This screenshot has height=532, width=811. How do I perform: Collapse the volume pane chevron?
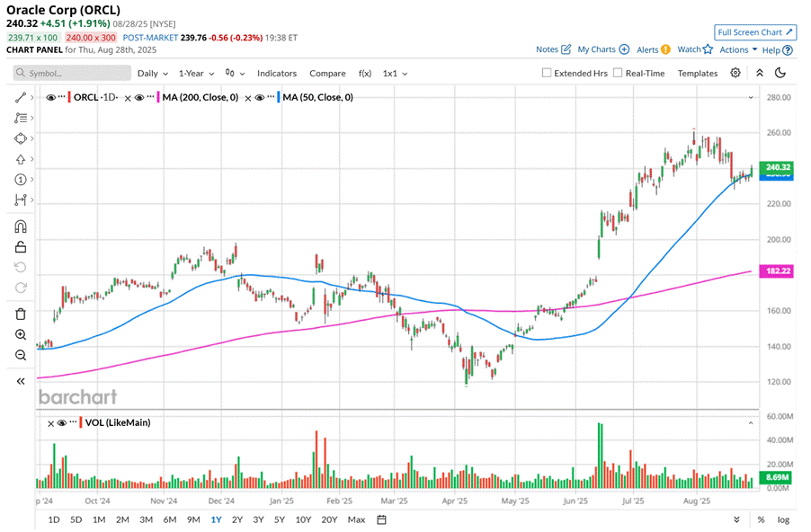pyautogui.click(x=751, y=423)
